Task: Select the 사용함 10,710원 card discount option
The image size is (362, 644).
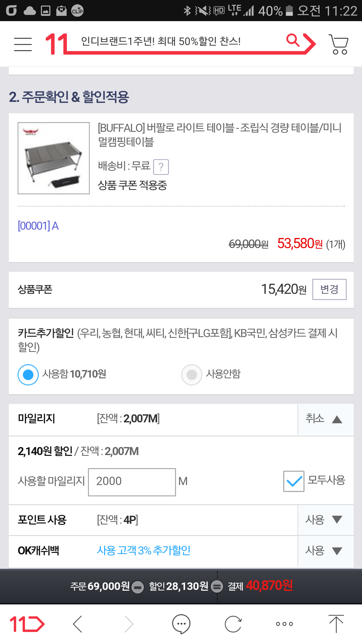Action: [28, 375]
